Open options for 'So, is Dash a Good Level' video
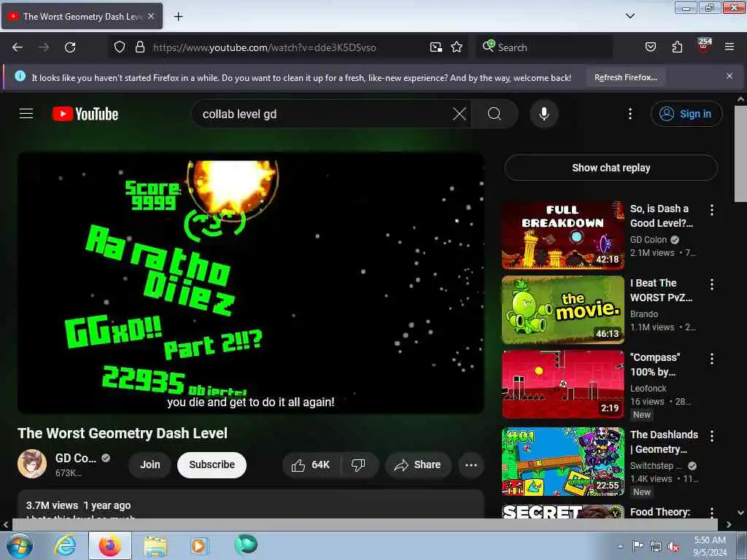The width and height of the screenshot is (747, 560). coord(712,210)
